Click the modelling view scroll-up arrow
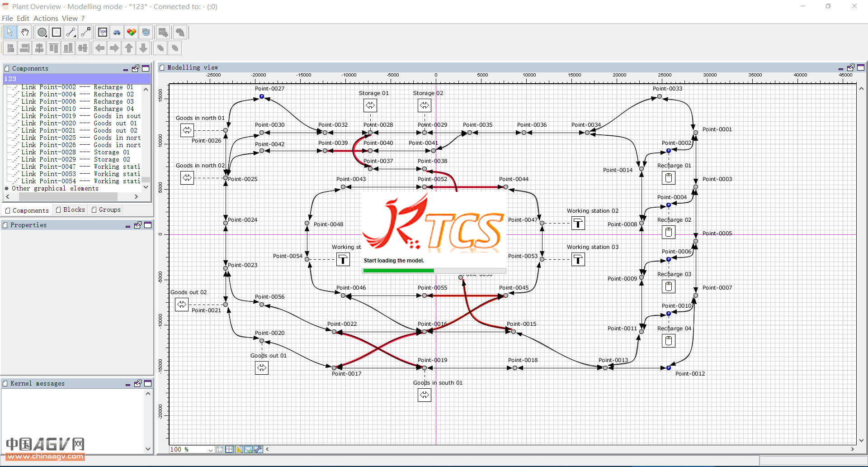The image size is (868, 467). (x=861, y=89)
